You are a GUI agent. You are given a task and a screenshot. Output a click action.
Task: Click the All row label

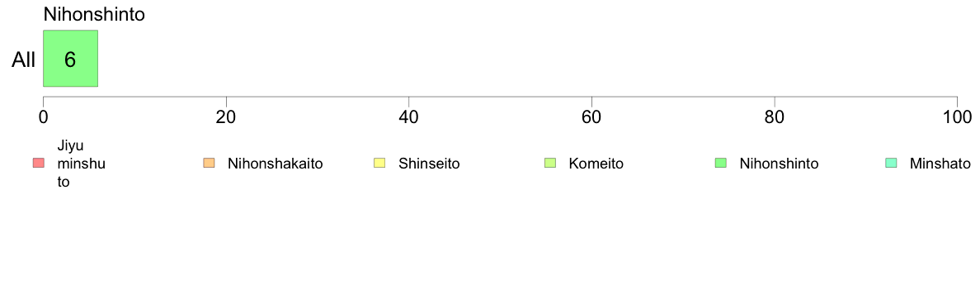click(x=23, y=60)
